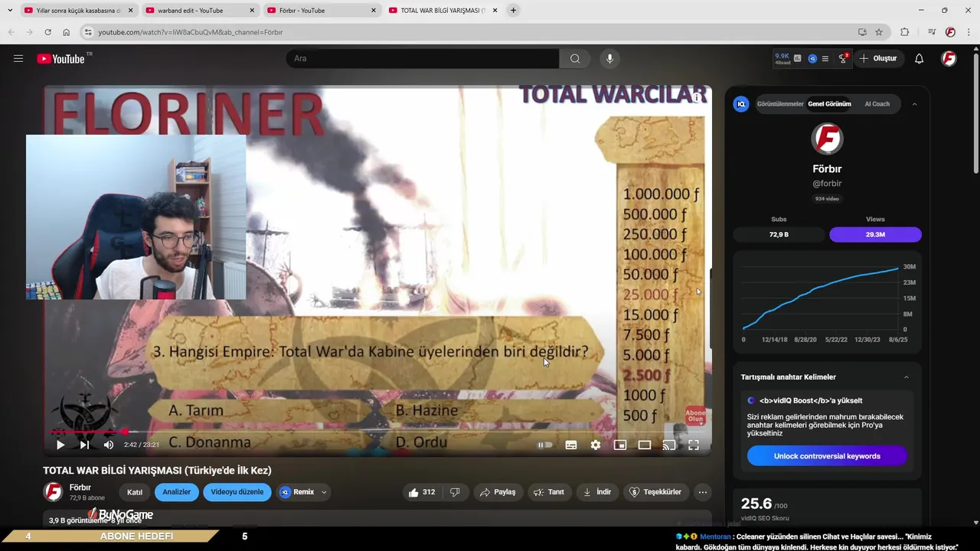
Task: Start voice search with the microphone icon
Action: [x=609, y=59]
